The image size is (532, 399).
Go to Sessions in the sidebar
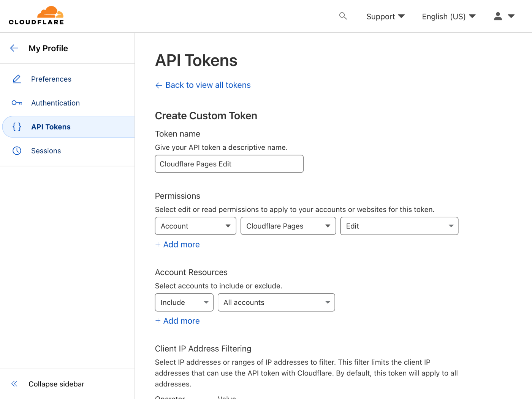(x=46, y=151)
